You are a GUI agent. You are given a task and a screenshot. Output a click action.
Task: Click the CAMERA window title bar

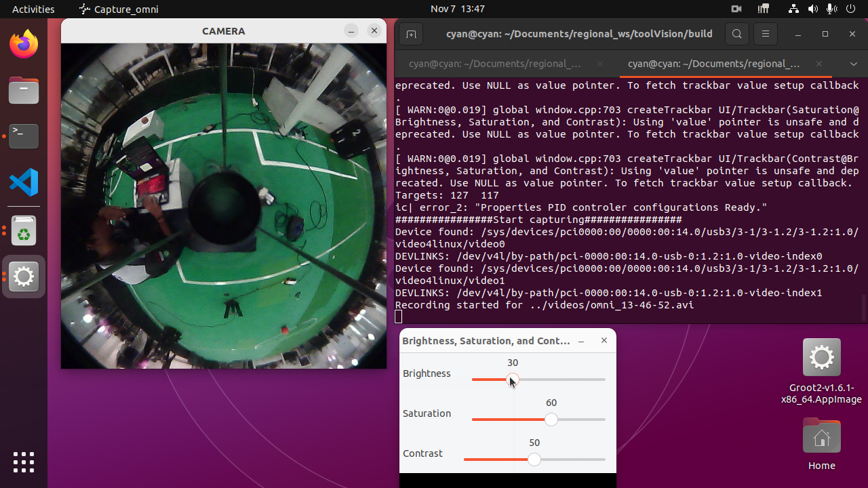click(x=224, y=30)
